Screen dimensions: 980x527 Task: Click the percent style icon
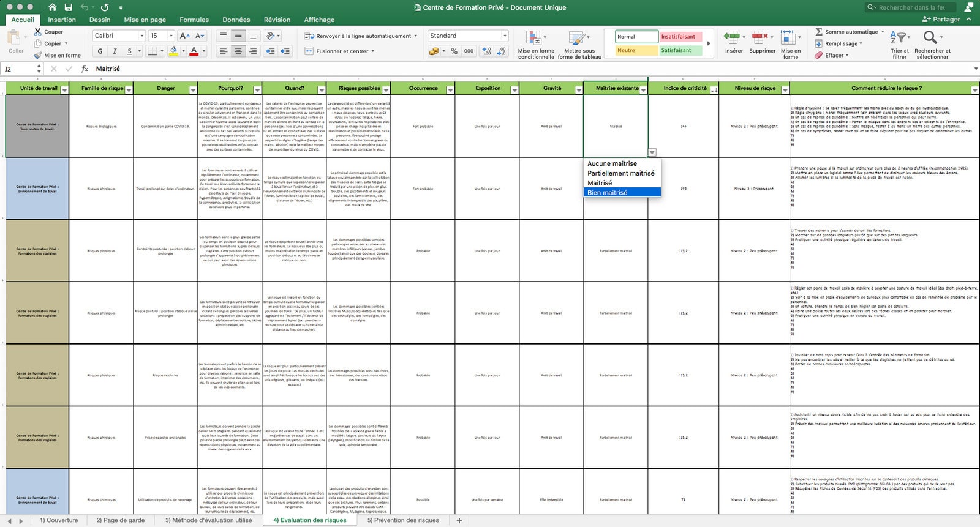pyautogui.click(x=454, y=51)
